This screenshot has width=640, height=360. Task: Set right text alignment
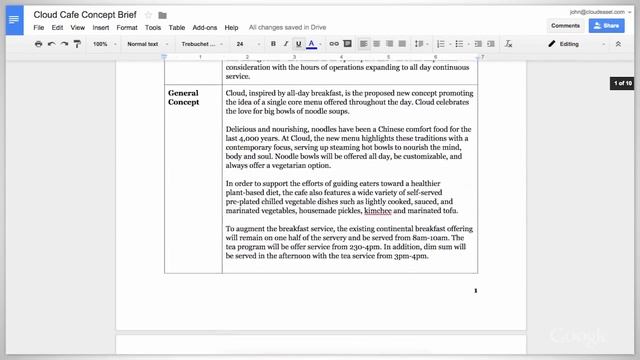[x=389, y=44]
